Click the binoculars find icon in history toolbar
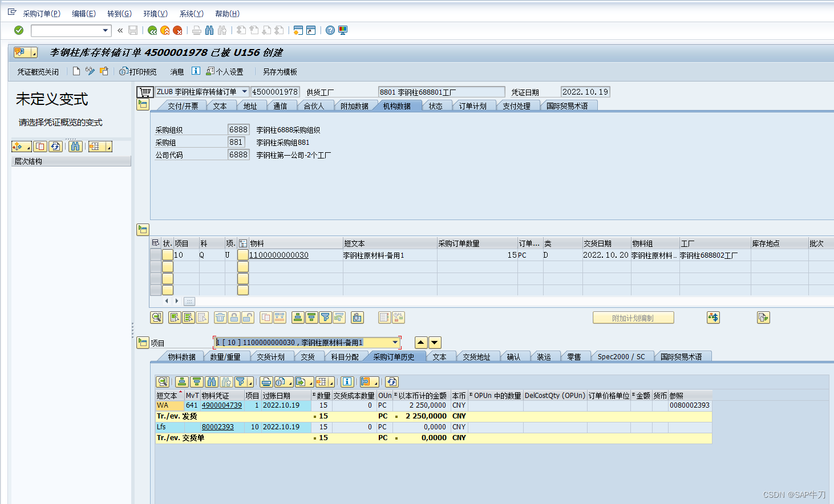 (x=212, y=382)
